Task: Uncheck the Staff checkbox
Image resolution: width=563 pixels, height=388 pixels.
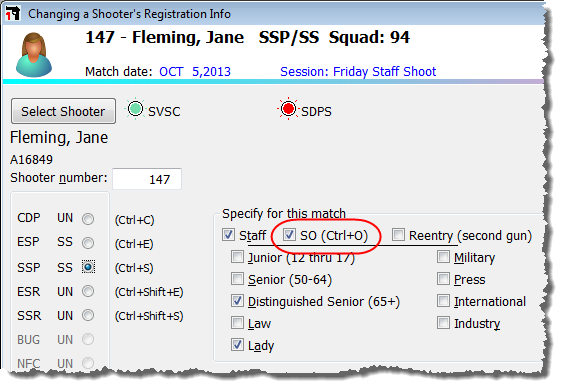Action: (228, 235)
